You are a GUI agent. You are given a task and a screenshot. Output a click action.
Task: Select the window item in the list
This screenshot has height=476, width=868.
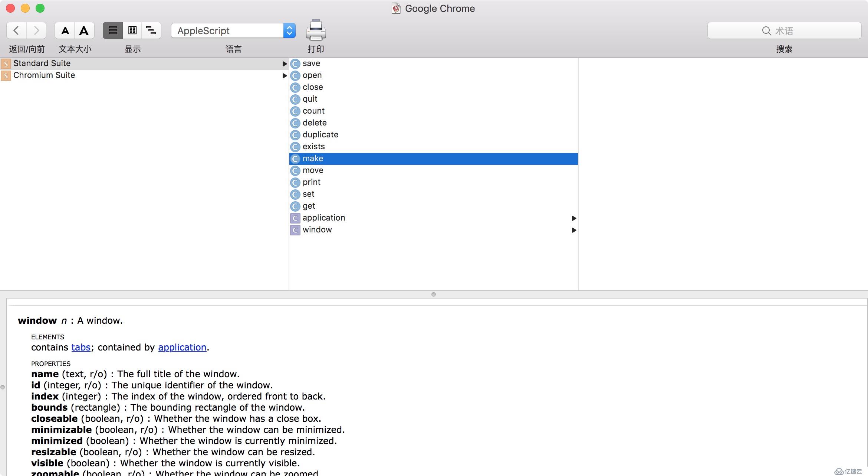point(317,229)
